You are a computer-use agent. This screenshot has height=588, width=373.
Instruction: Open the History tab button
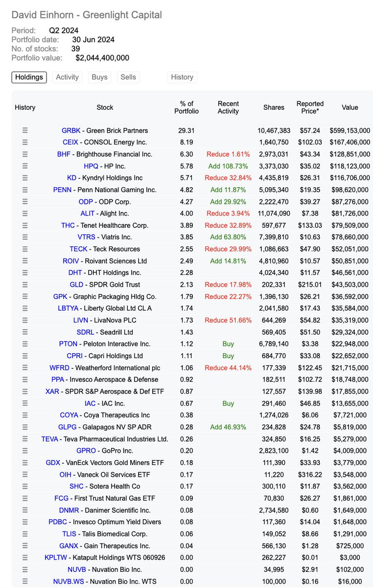[182, 77]
